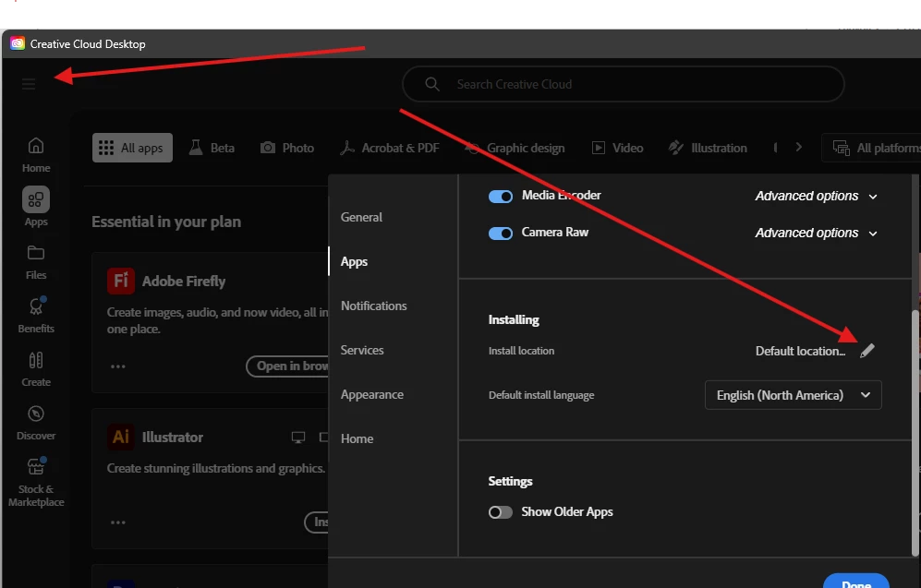
Task: Open the All platforms dropdown
Action: pos(872,148)
